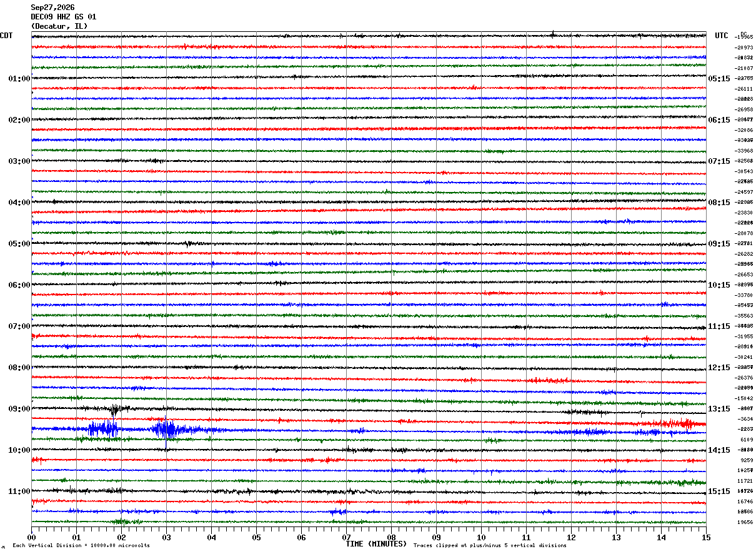Click the 15 minute axis tick label
756x554 pixels.
click(x=706, y=537)
